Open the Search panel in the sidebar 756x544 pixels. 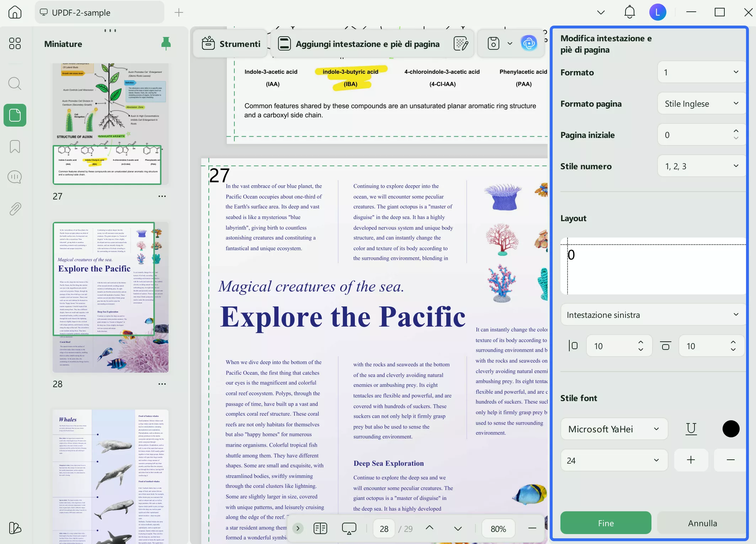tap(15, 84)
